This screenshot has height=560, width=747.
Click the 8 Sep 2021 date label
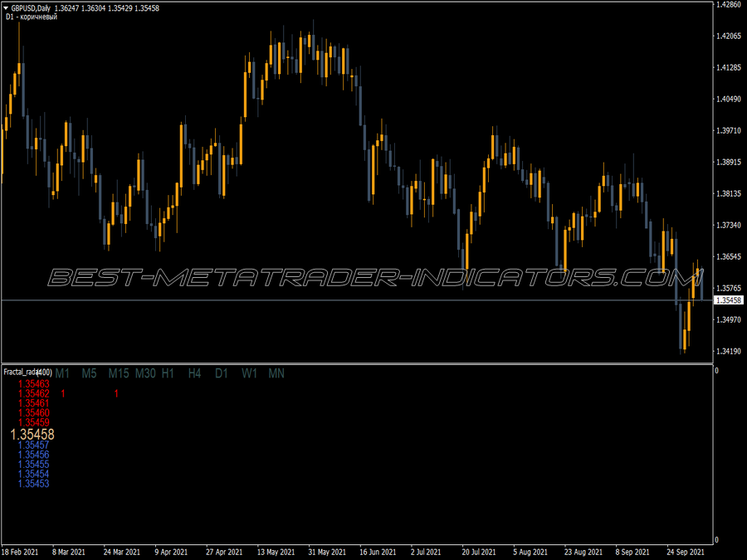pyautogui.click(x=632, y=552)
